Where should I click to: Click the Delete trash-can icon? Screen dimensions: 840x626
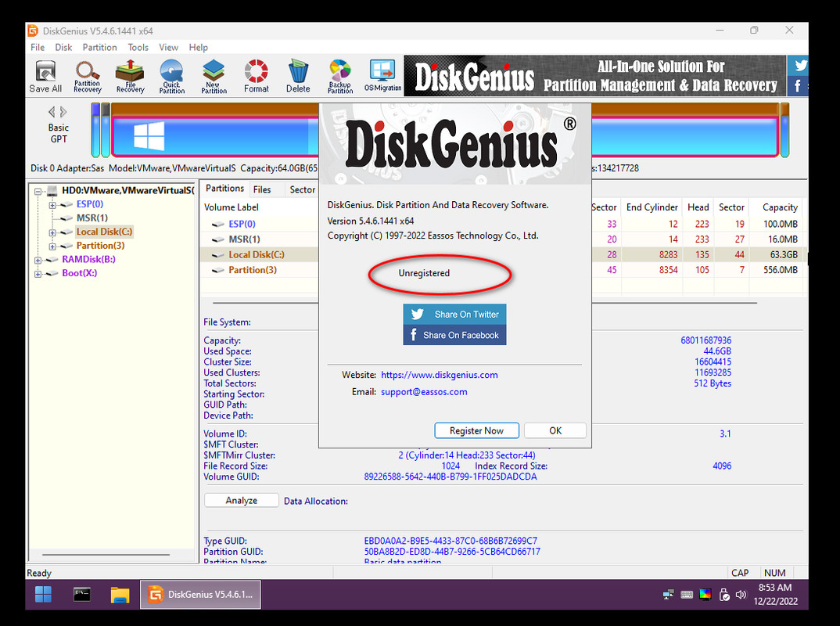[298, 77]
